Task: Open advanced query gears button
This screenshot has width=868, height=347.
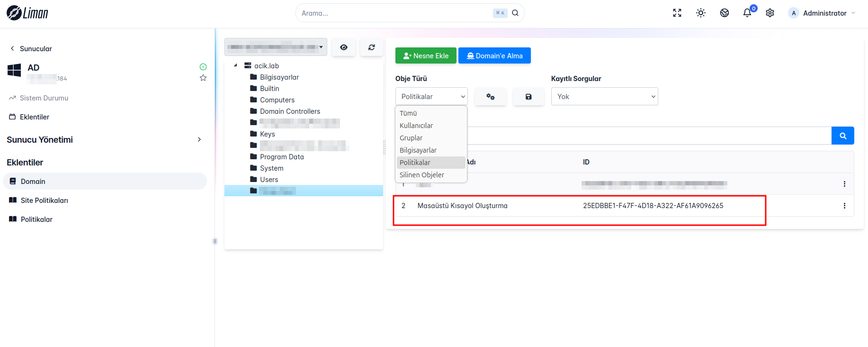Action: (491, 96)
